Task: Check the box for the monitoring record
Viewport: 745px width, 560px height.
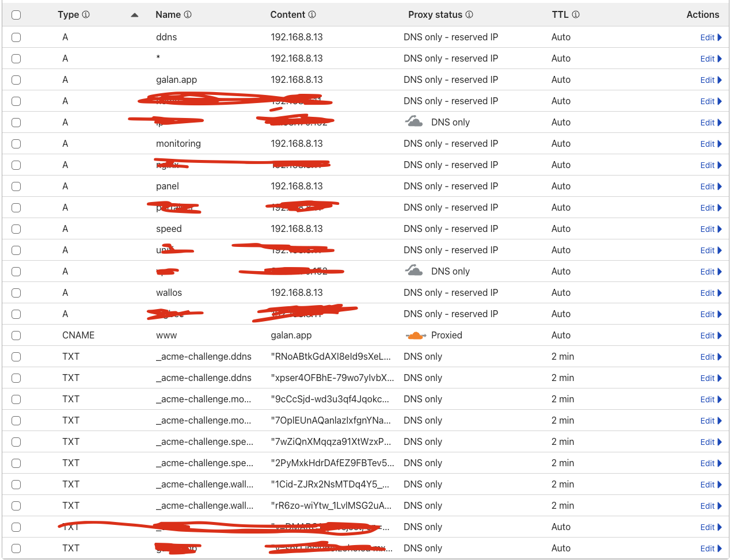Action: click(x=16, y=144)
